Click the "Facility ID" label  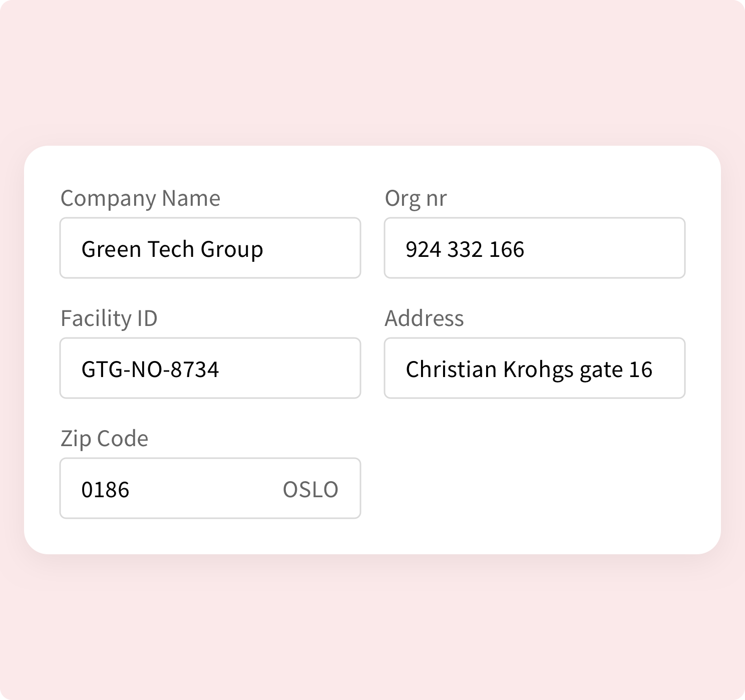coord(109,318)
